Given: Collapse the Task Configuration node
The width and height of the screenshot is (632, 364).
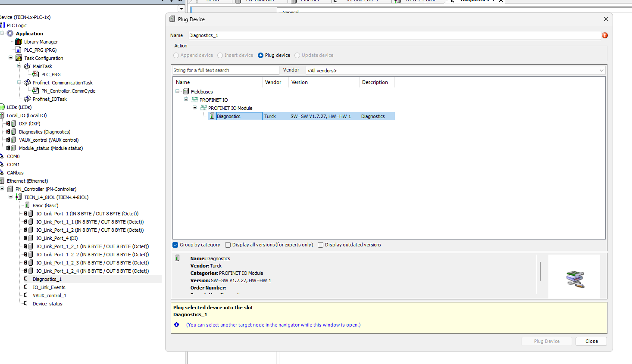Looking at the screenshot, I should 10,58.
